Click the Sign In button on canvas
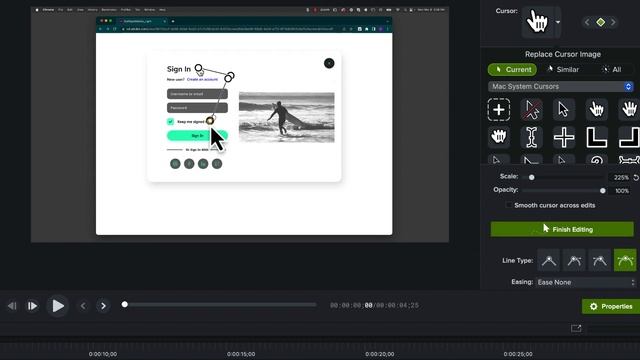Image resolution: width=640 pixels, height=360 pixels. click(197, 136)
